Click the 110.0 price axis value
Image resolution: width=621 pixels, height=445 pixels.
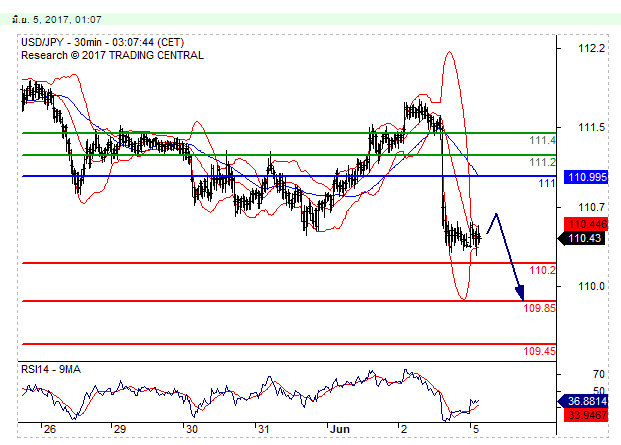pos(591,286)
